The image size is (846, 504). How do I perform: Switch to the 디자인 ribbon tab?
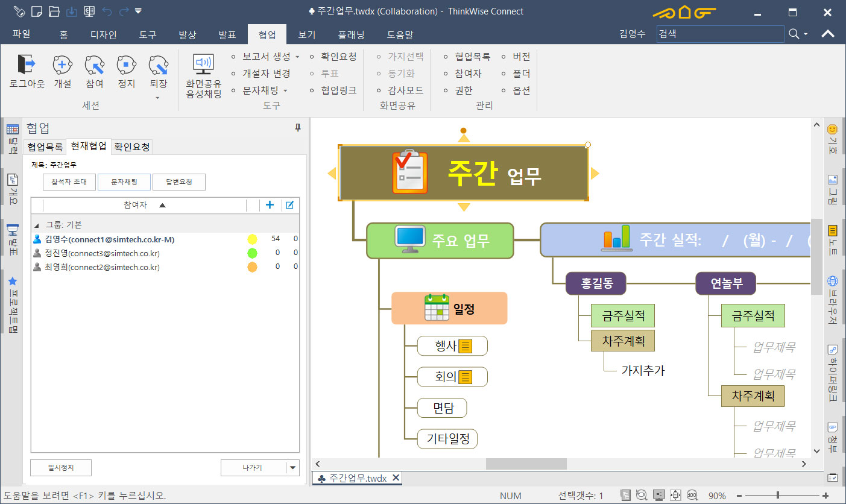103,35
